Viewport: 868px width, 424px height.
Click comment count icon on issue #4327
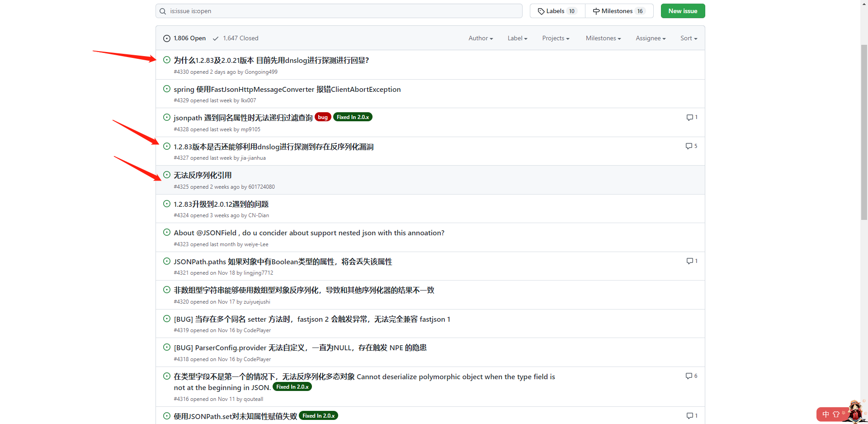point(689,146)
